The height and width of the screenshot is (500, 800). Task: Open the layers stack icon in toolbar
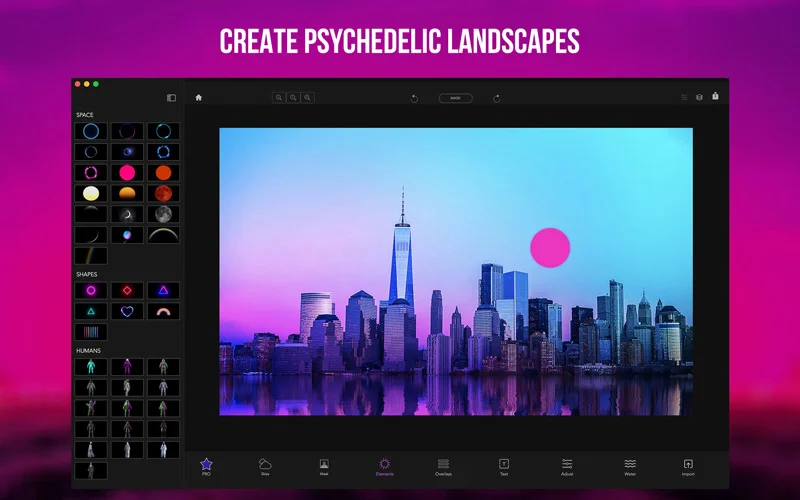click(x=700, y=98)
